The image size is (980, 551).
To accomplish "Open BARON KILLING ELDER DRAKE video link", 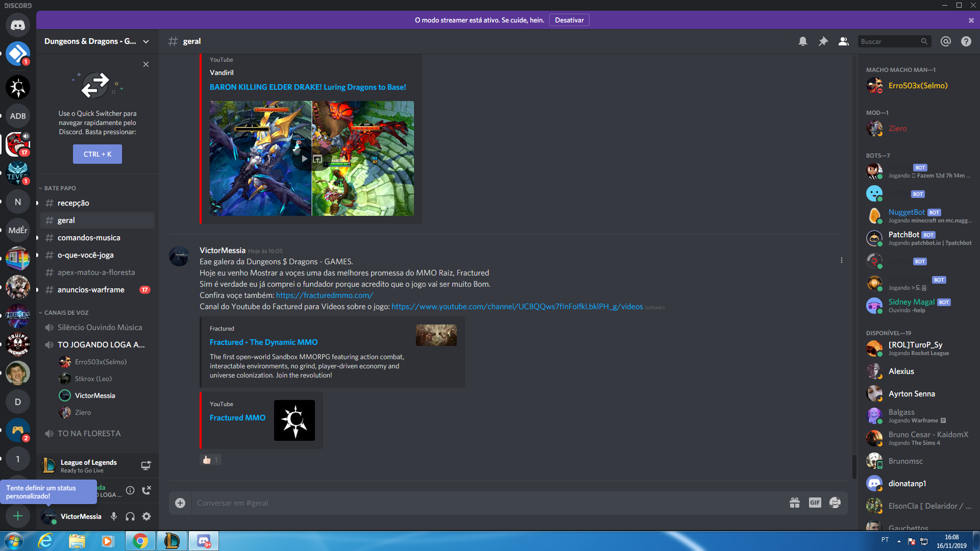I will point(308,87).
